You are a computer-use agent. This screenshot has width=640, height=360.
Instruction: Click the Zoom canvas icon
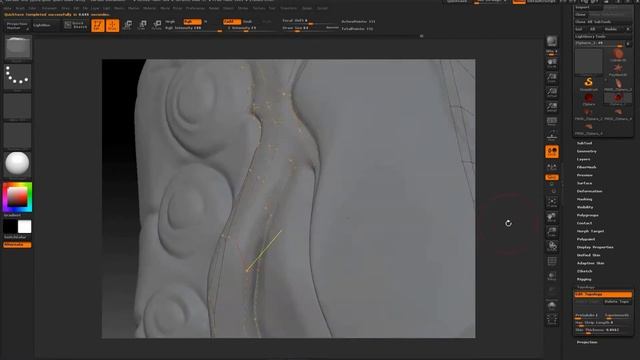(552, 78)
